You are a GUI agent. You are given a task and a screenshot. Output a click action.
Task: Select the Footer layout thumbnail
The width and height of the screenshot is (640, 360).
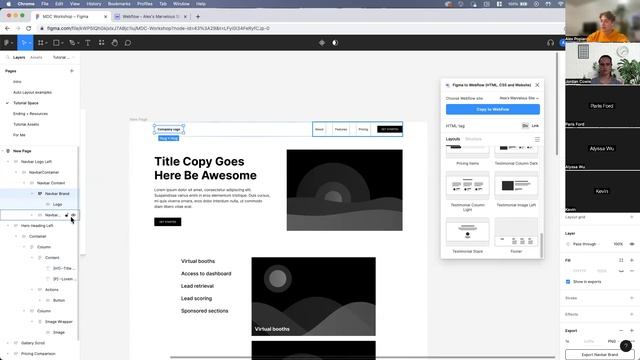click(x=516, y=232)
